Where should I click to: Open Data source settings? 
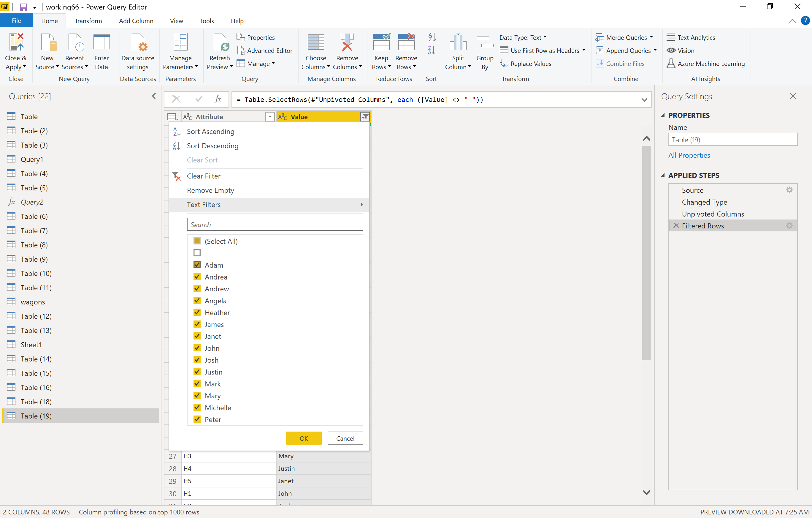pyautogui.click(x=138, y=52)
